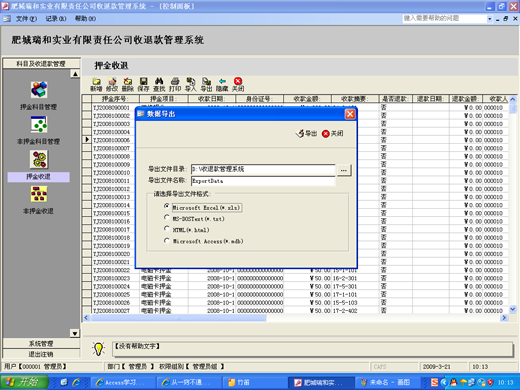The image size is (520, 390).
Task: Expand hidden tray icons arrow
Action: click(444, 382)
